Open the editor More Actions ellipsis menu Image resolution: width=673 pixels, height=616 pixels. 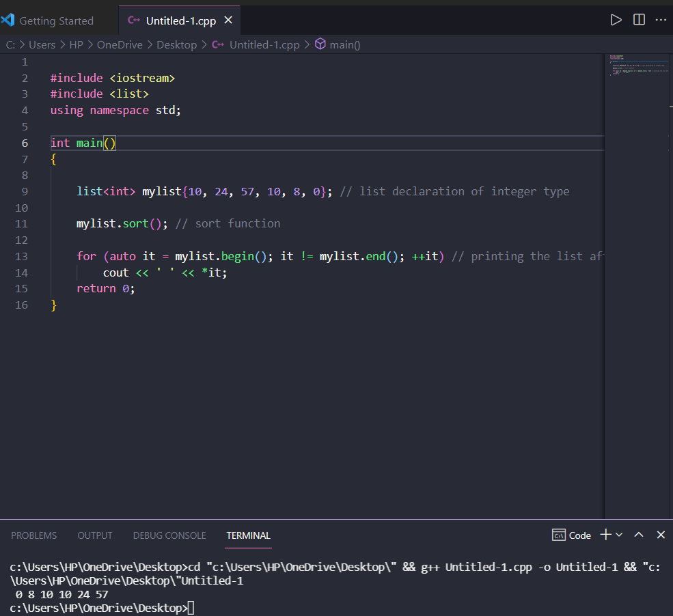click(x=661, y=20)
